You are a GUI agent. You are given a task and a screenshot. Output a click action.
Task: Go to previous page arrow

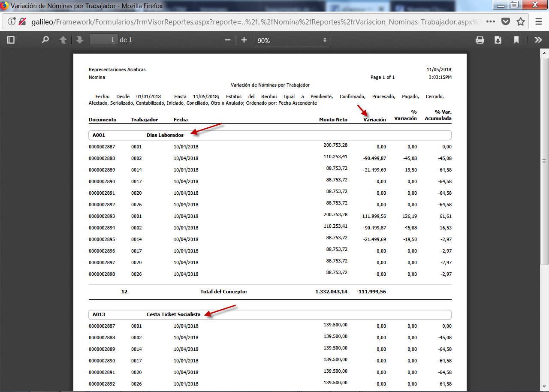coord(63,40)
